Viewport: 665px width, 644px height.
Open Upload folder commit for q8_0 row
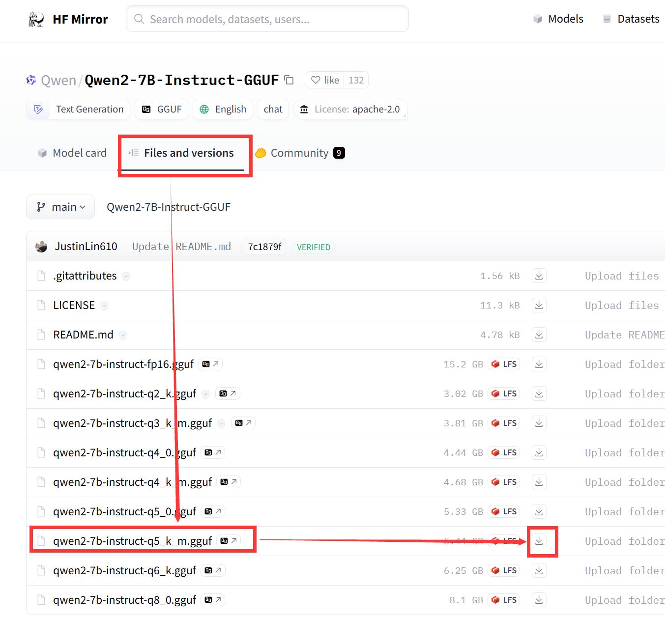(625, 600)
